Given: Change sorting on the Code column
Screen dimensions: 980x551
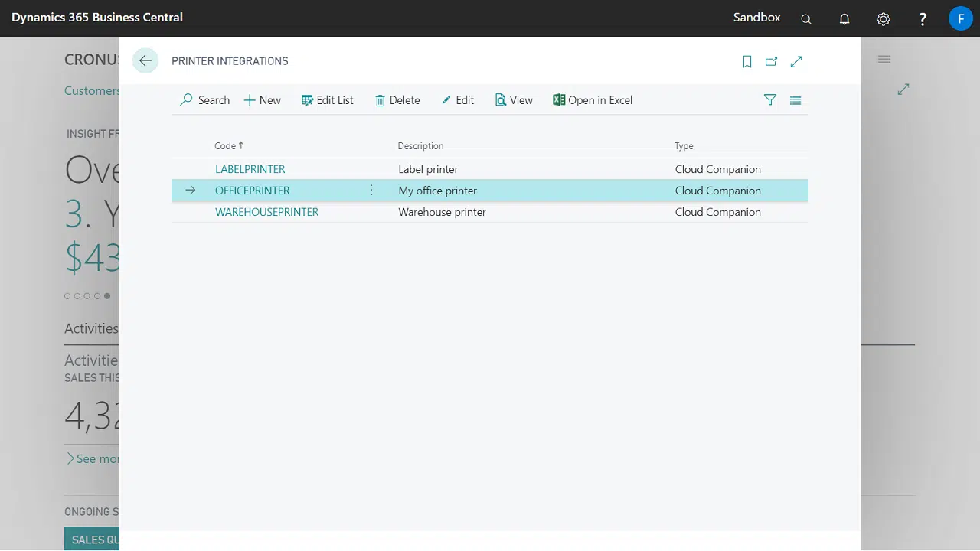Looking at the screenshot, I should tap(228, 145).
